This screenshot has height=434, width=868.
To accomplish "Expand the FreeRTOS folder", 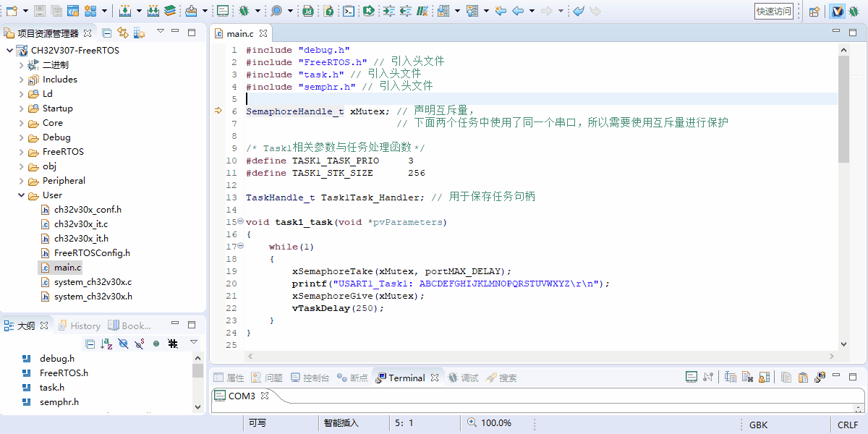I will (21, 152).
